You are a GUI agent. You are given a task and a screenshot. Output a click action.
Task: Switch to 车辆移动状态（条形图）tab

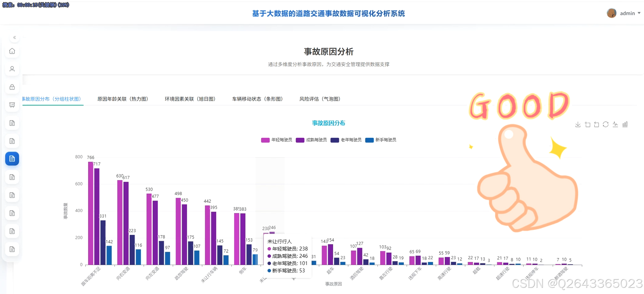coord(258,99)
